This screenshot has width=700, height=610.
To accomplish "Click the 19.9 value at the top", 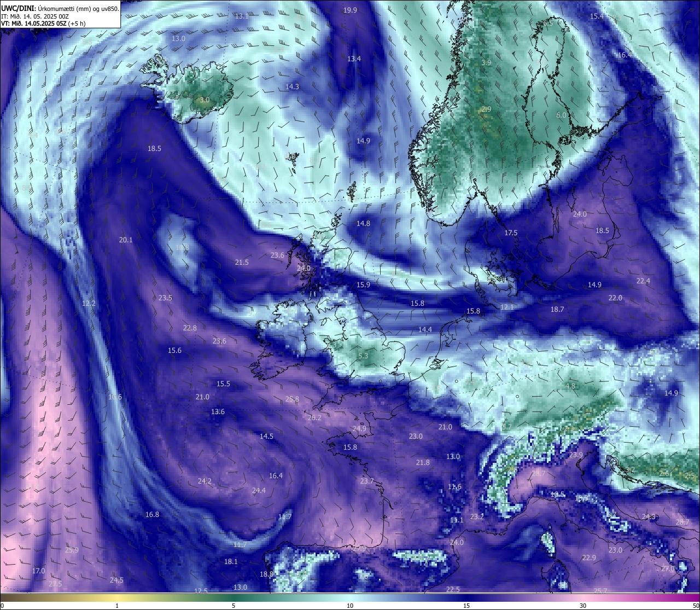I will pyautogui.click(x=350, y=10).
